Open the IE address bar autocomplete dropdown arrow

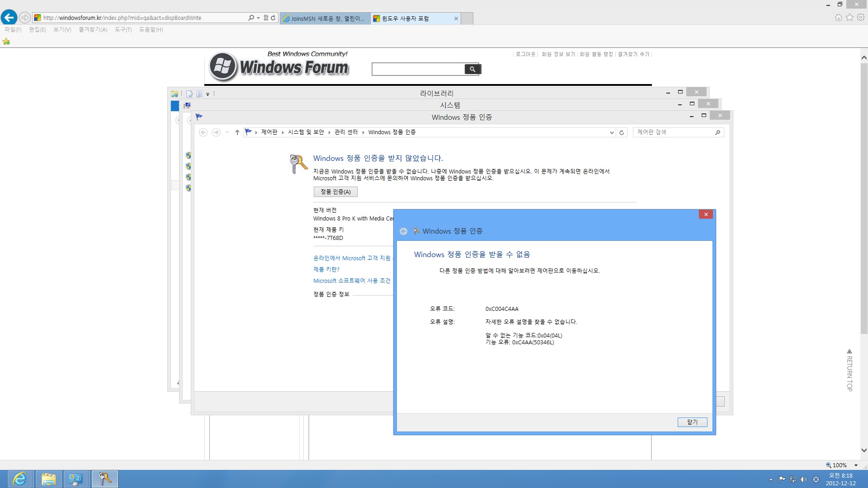[x=258, y=18]
